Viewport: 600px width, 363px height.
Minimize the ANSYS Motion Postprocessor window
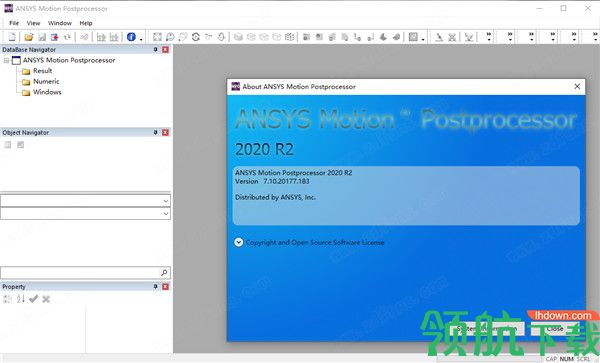(x=540, y=8)
